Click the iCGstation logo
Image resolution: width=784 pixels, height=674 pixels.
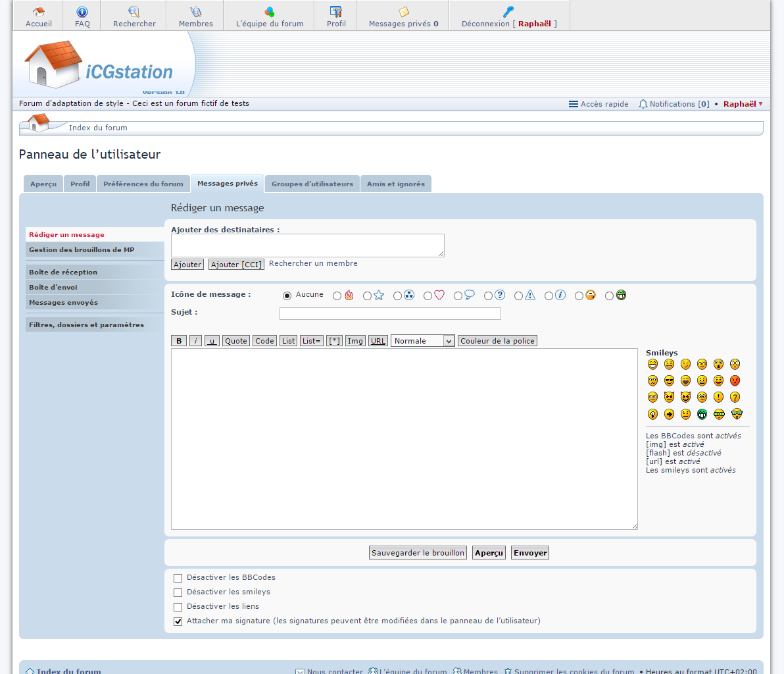99,67
